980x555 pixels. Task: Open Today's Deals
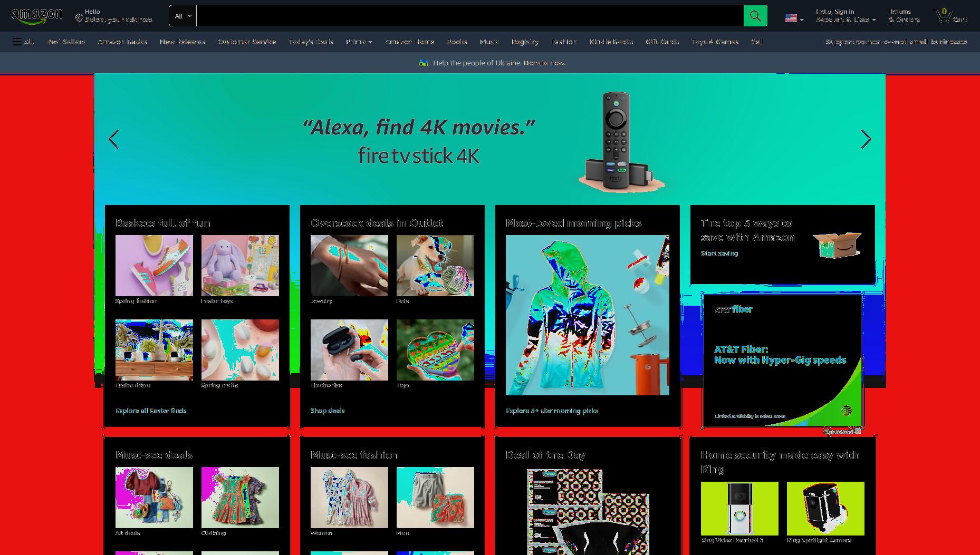point(311,42)
